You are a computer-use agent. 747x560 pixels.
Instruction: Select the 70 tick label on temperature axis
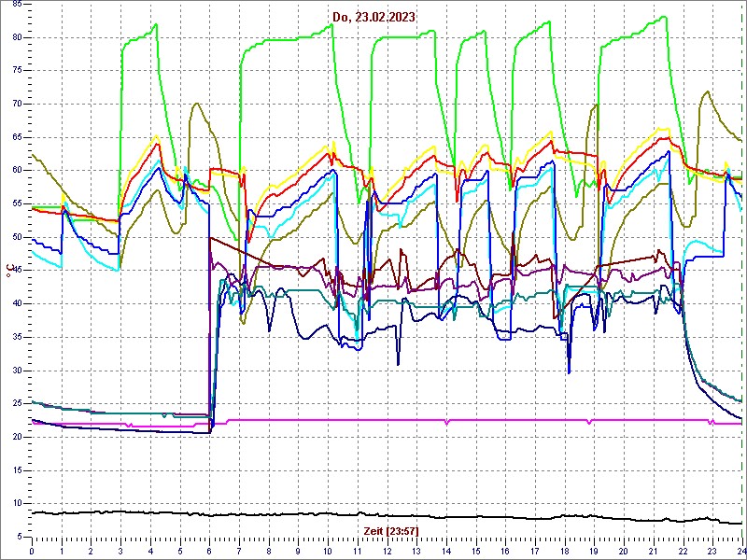tap(17, 104)
